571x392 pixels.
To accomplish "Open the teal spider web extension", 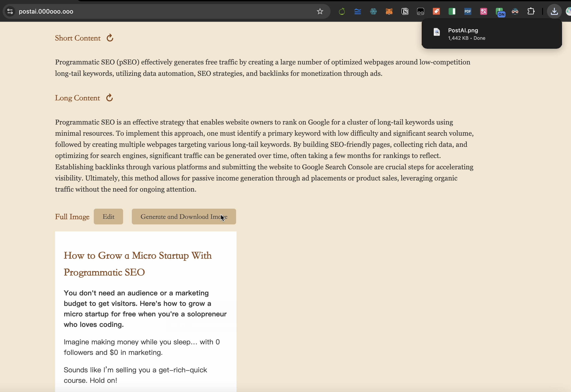I will click(x=373, y=12).
